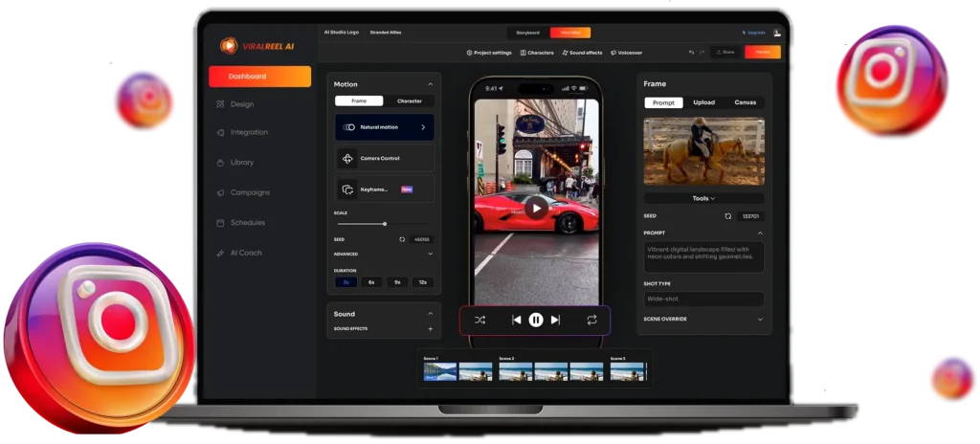Open the Tools dropdown
This screenshot has width=980, height=444.
(703, 198)
